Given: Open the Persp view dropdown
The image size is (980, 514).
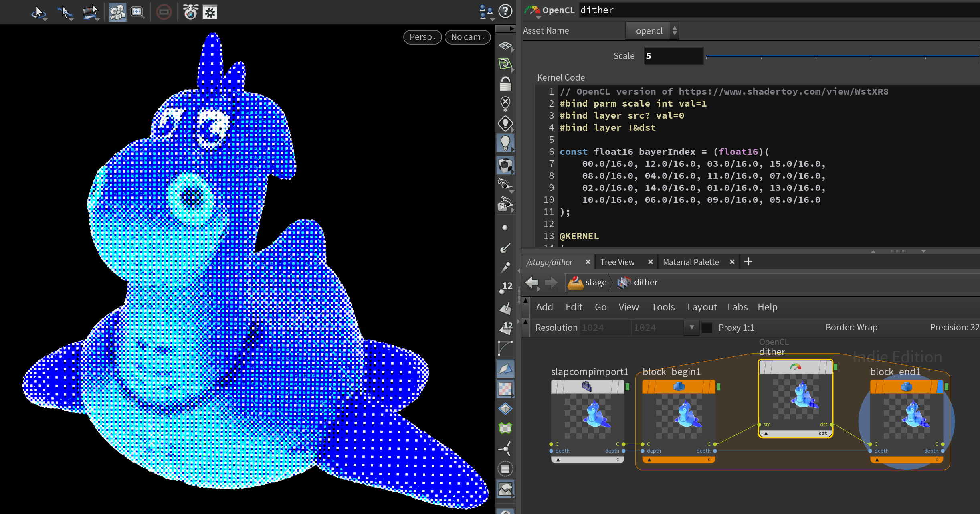Looking at the screenshot, I should pyautogui.click(x=422, y=37).
